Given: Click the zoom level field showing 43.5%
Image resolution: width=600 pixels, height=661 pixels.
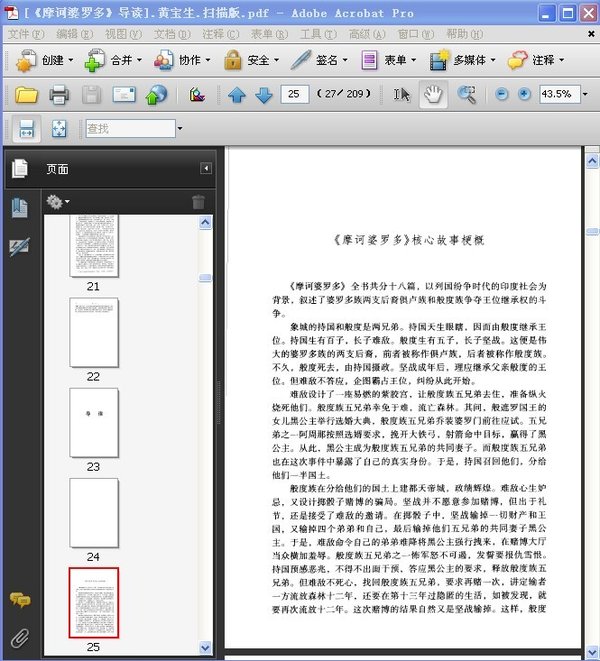Looking at the screenshot, I should click(x=560, y=94).
